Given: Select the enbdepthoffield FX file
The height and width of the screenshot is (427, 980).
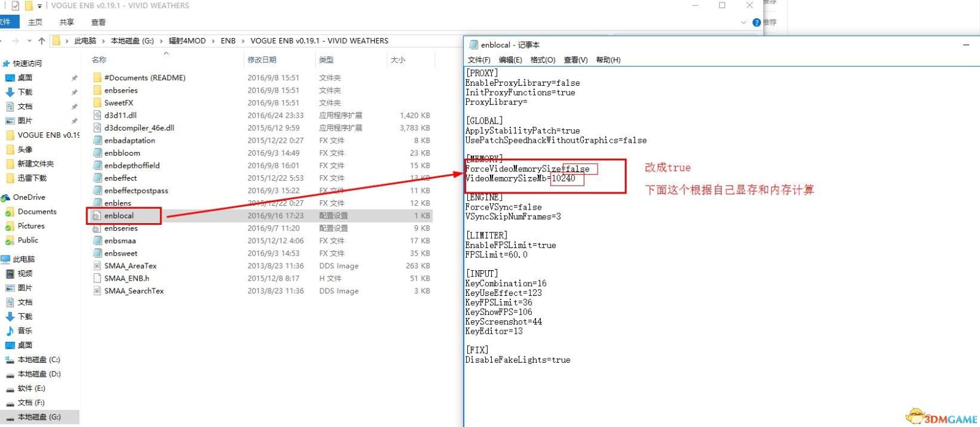Looking at the screenshot, I should pos(132,165).
